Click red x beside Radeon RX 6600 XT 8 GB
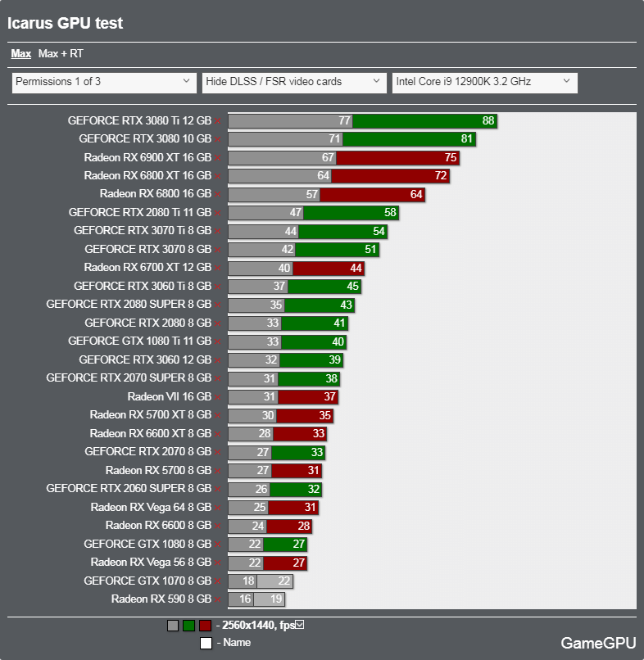Viewport: 644px width, 660px height. point(218,434)
